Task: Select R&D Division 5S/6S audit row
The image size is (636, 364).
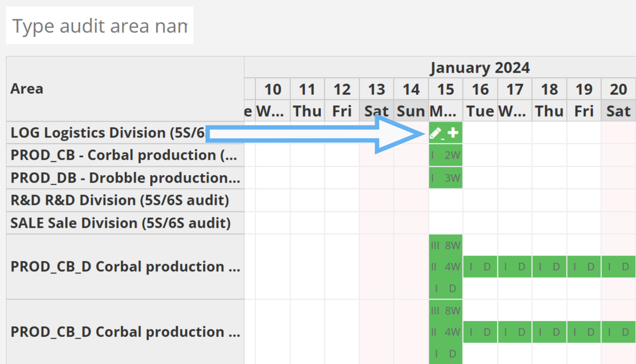Action: pos(119,200)
